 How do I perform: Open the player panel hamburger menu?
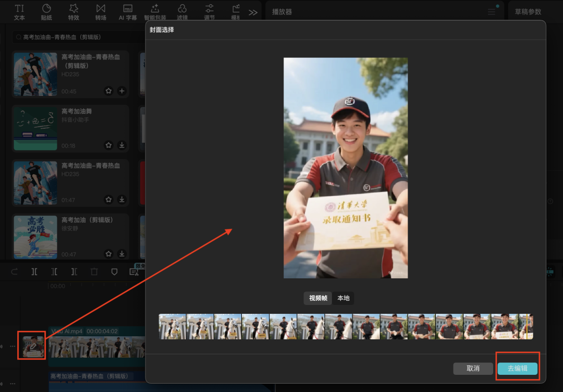coord(492,12)
